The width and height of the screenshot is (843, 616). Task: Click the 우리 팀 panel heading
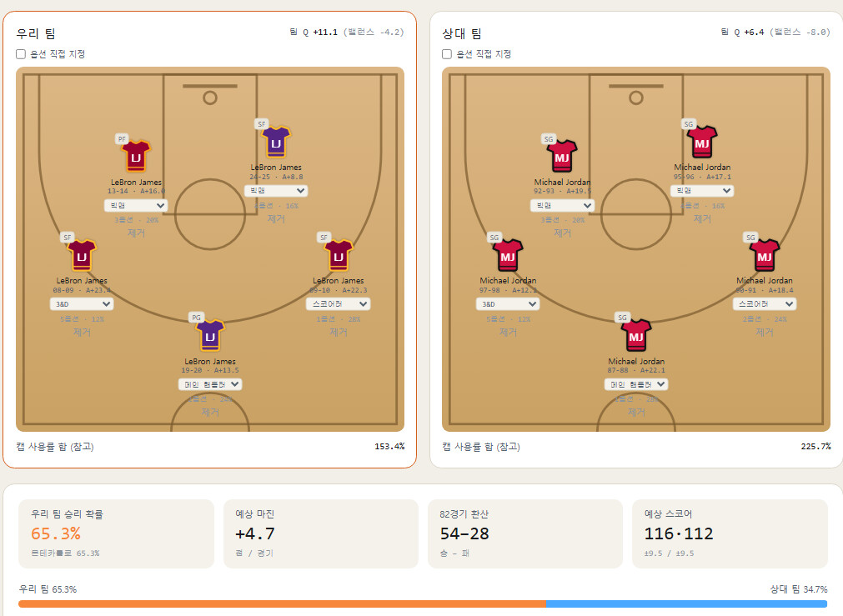(x=36, y=33)
